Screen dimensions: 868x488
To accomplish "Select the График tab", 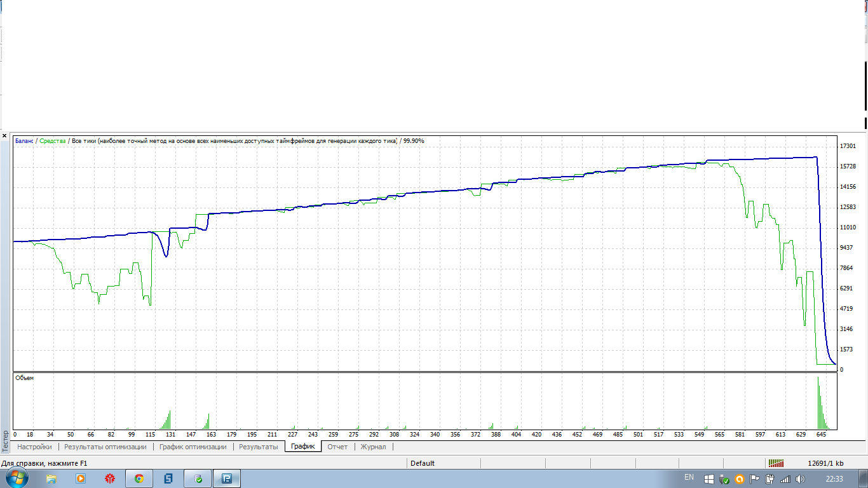I will pos(303,447).
